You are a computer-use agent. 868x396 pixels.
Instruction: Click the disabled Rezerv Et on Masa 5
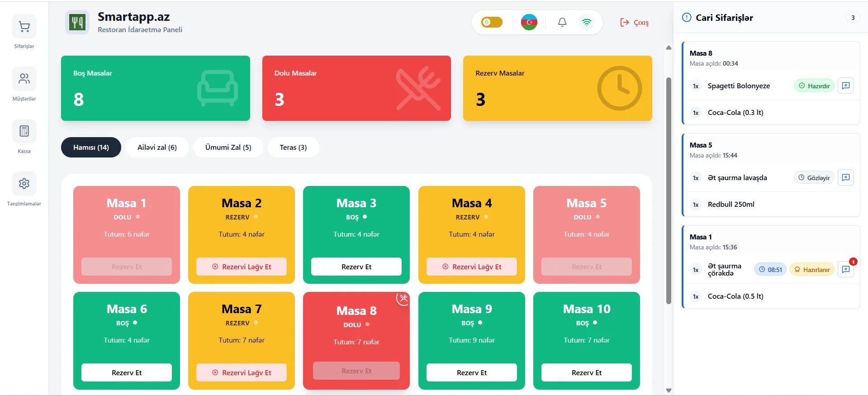point(587,267)
